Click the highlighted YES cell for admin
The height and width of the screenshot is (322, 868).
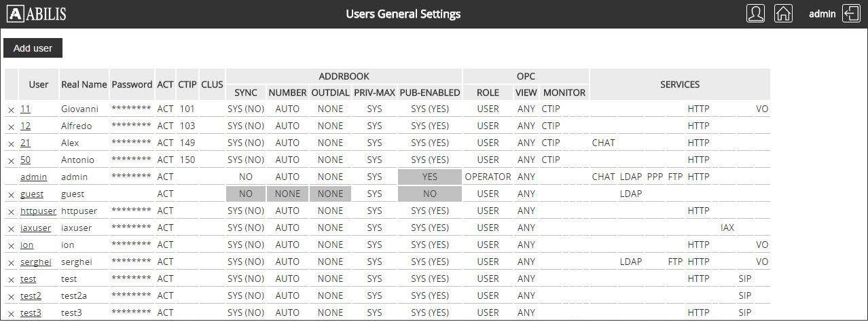[429, 177]
